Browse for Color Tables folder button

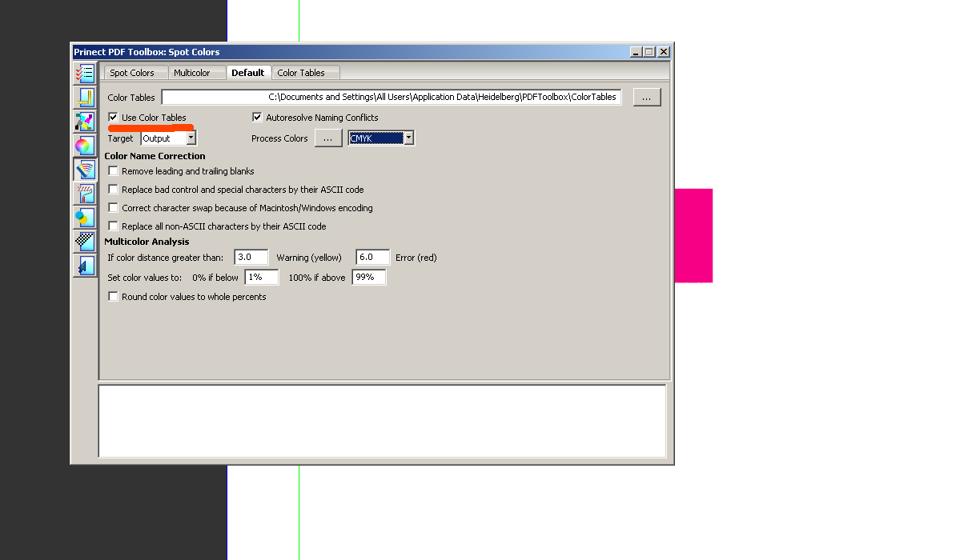pos(646,97)
